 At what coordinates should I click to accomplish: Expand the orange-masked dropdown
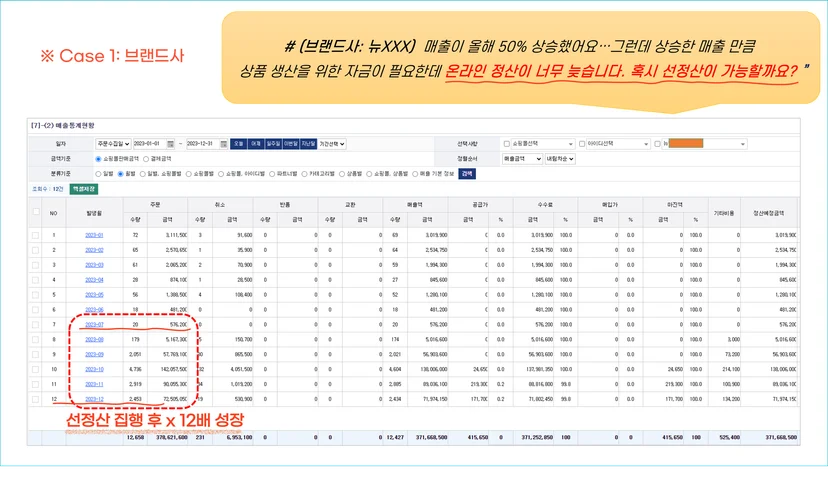click(x=704, y=144)
